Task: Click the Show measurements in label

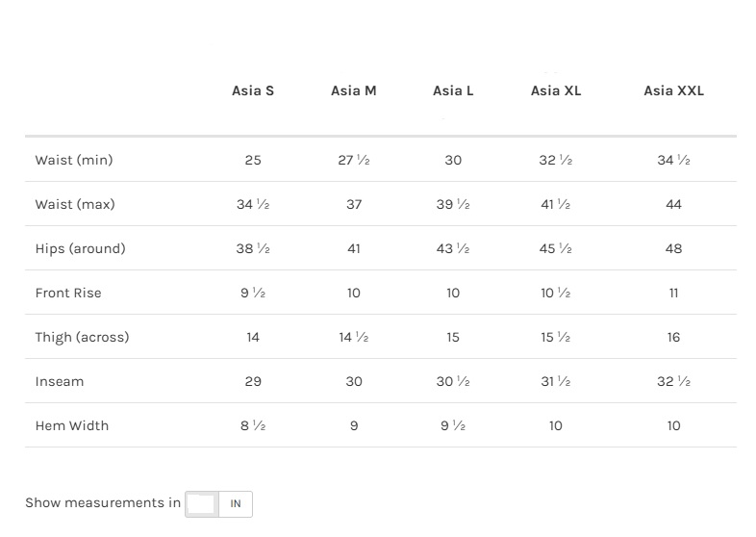Action: tap(103, 502)
